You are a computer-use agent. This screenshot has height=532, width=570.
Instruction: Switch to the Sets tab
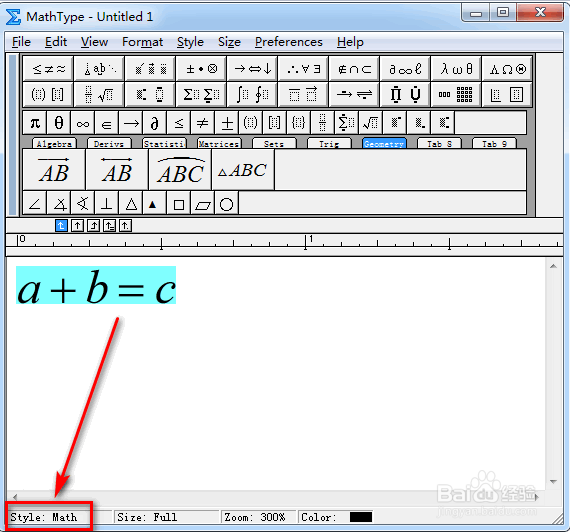pos(274,143)
